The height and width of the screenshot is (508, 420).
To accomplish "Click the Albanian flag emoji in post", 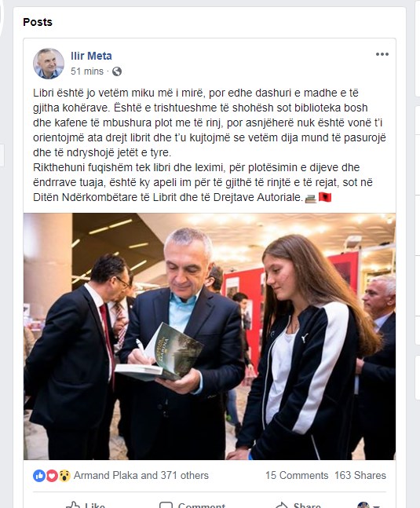I will [x=325, y=197].
